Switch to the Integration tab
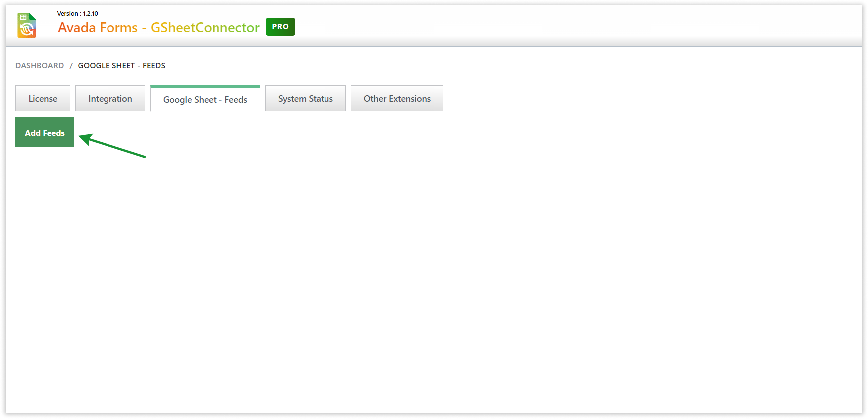 (110, 98)
